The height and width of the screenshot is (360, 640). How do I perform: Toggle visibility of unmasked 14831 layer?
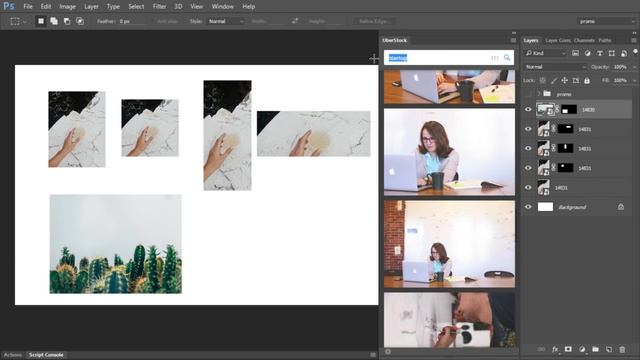pos(528,187)
